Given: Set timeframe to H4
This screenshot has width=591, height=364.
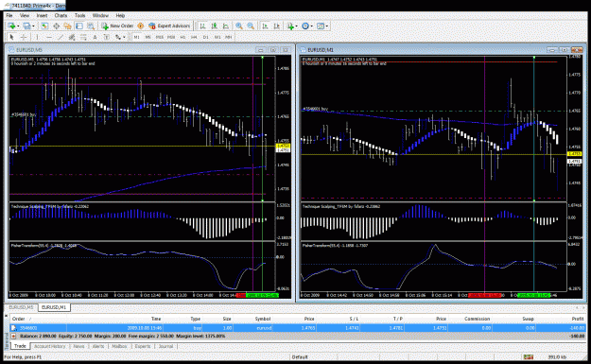Looking at the screenshot, I should [194, 37].
